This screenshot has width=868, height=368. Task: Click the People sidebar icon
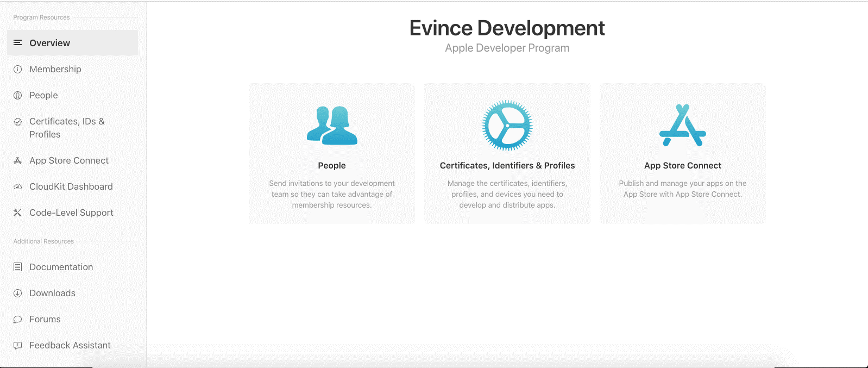17,95
